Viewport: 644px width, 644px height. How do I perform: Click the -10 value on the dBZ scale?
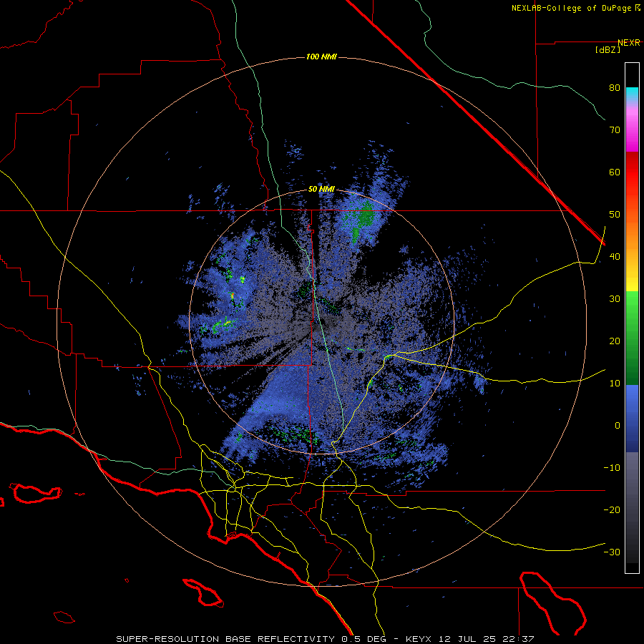pos(612,468)
